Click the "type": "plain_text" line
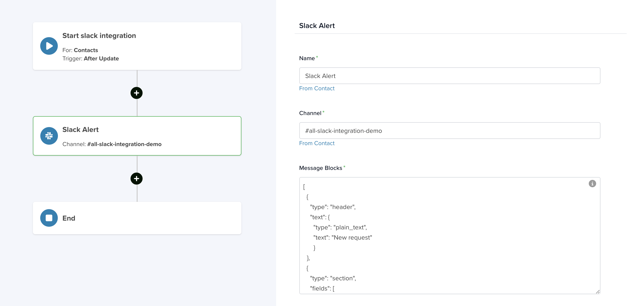The image size is (644, 306). coord(340,227)
